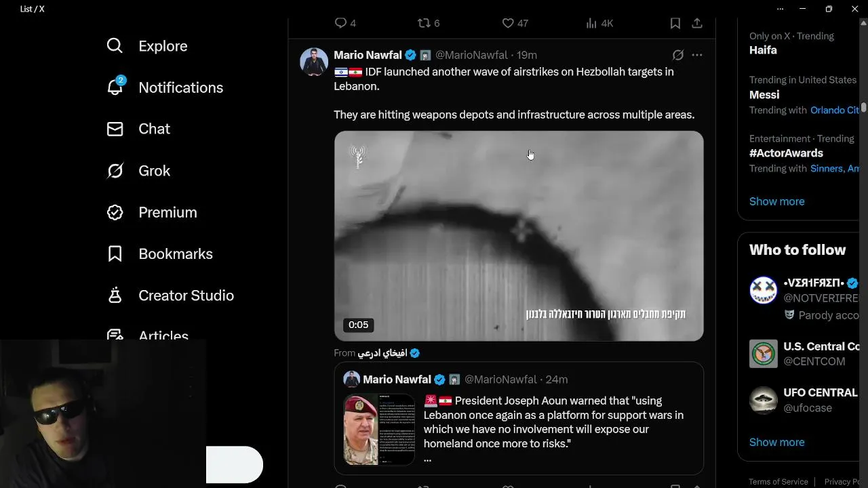Image resolution: width=868 pixels, height=488 pixels.
Task: Click the Orlando City trending link
Action: point(835,110)
